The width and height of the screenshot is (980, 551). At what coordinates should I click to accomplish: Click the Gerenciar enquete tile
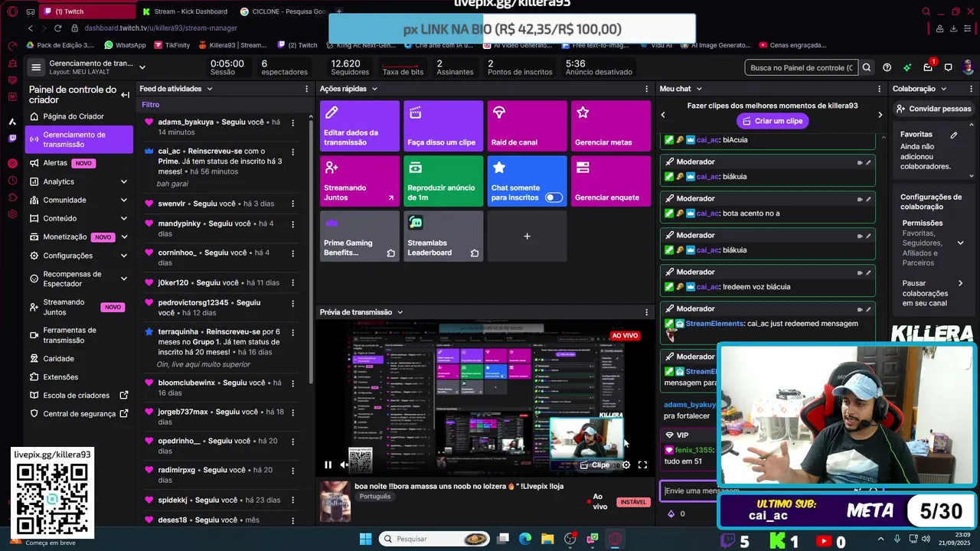611,181
